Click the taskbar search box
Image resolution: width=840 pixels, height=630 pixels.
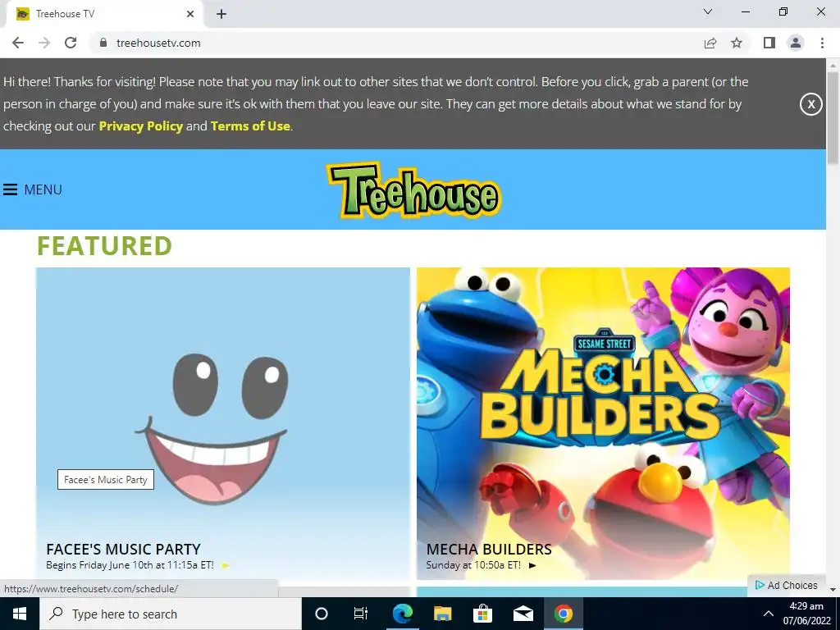pyautogui.click(x=171, y=614)
